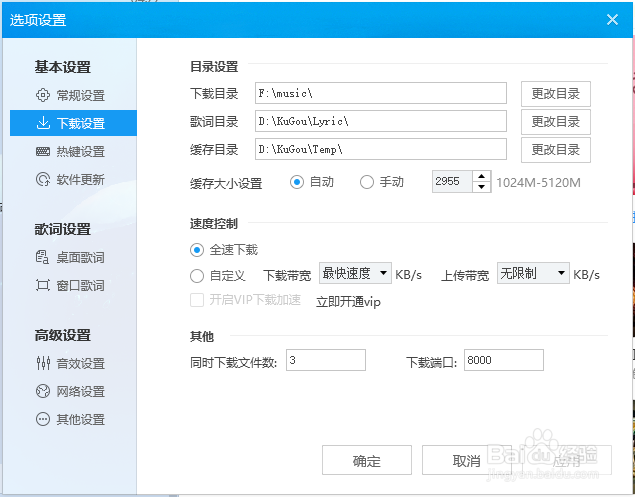
Task: Open 软件更新 section
Action: (x=73, y=179)
